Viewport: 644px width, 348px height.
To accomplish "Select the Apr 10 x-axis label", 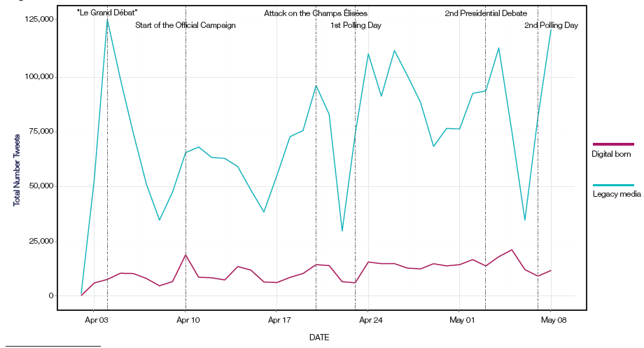I will [186, 320].
